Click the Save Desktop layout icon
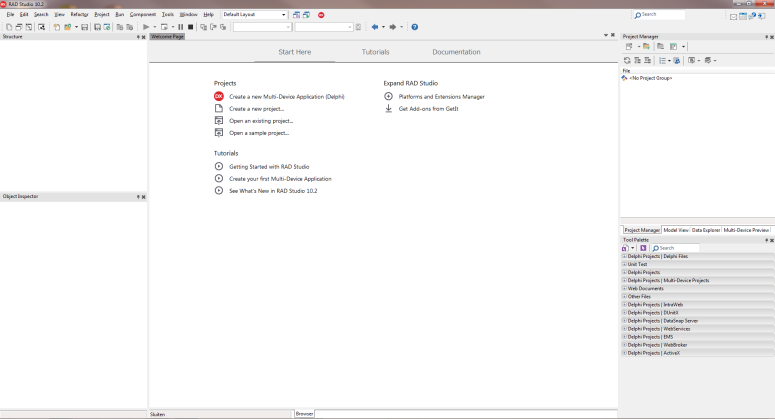 pos(297,15)
